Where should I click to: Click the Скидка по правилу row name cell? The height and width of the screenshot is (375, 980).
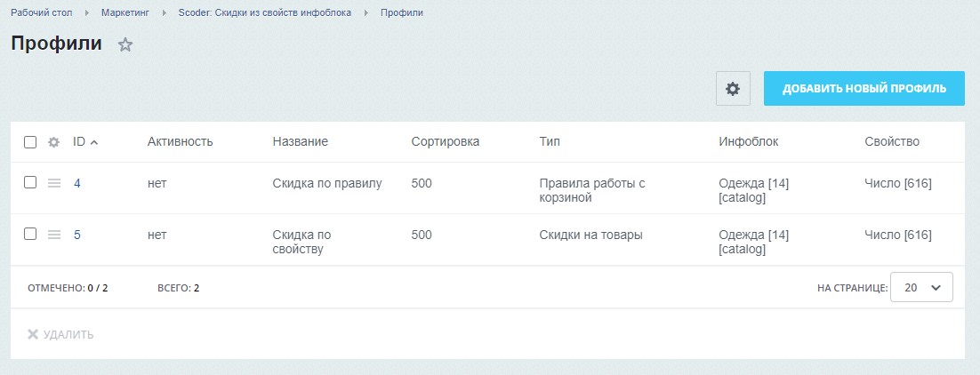point(326,183)
